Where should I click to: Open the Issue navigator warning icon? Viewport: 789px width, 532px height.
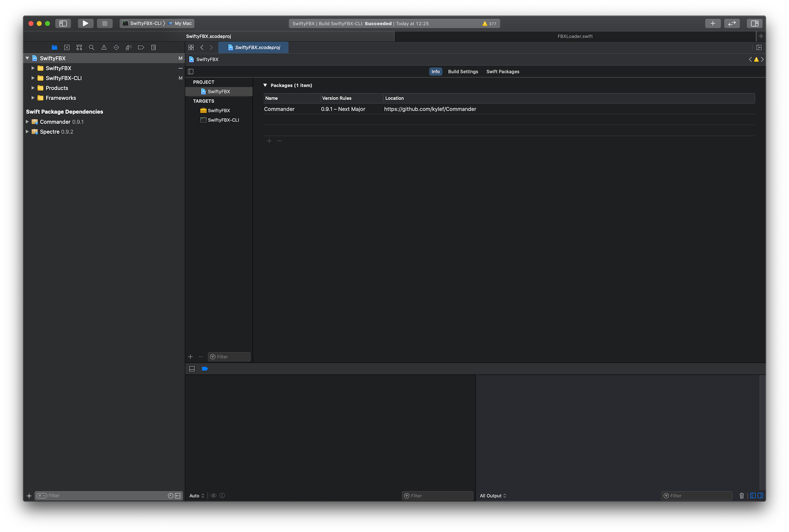click(104, 47)
